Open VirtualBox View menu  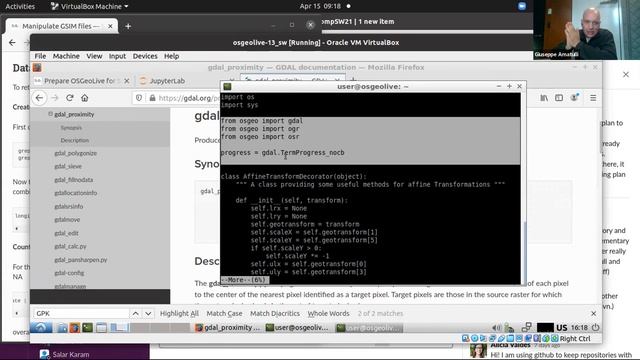click(94, 56)
